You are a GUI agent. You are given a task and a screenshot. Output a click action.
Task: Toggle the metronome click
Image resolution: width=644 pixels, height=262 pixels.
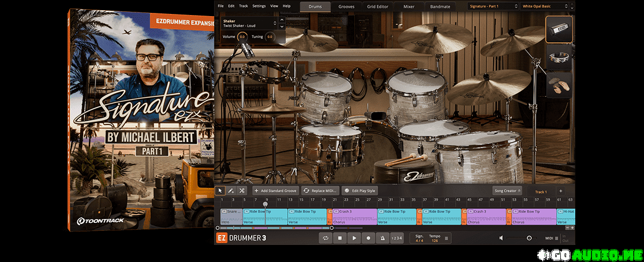pyautogui.click(x=383, y=238)
